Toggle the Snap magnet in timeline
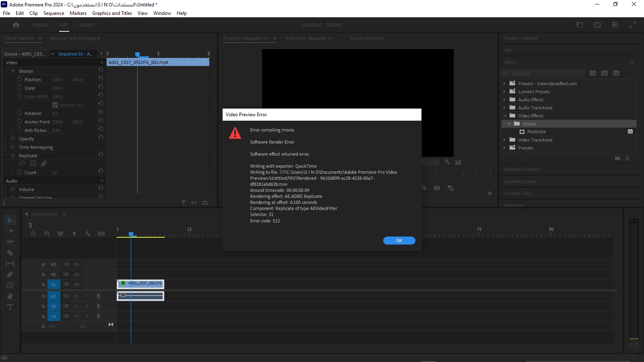 click(47, 234)
